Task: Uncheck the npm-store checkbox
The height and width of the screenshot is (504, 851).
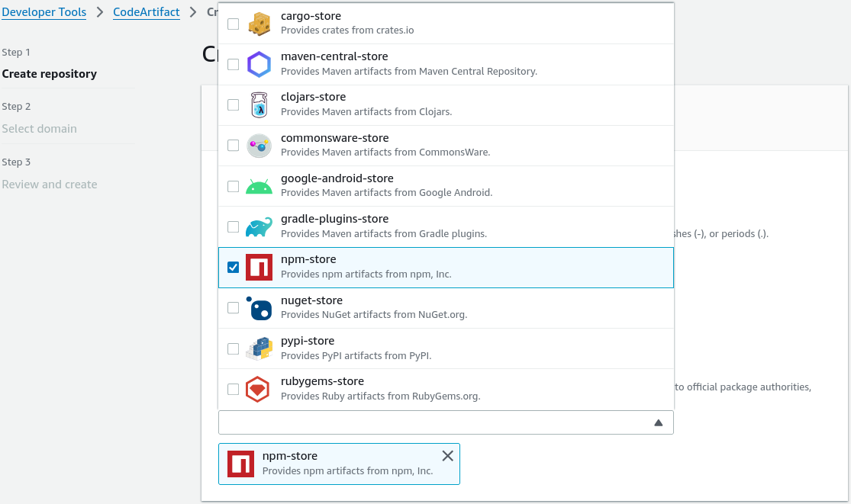Action: click(x=233, y=267)
